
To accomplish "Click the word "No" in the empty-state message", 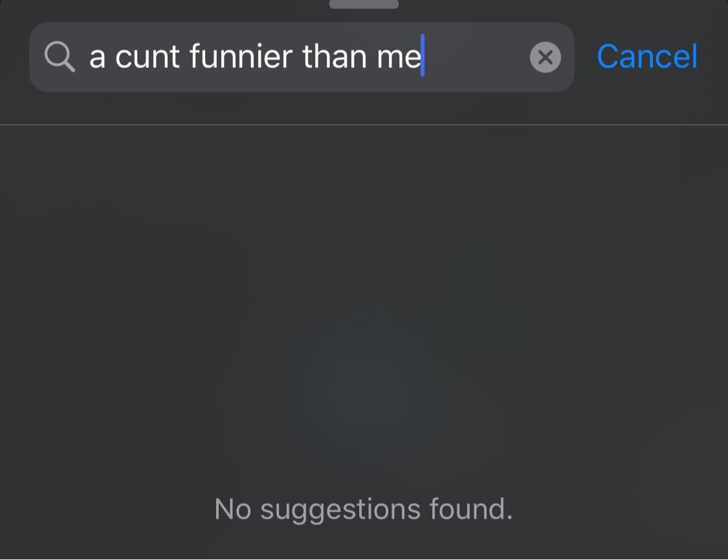I will click(232, 509).
